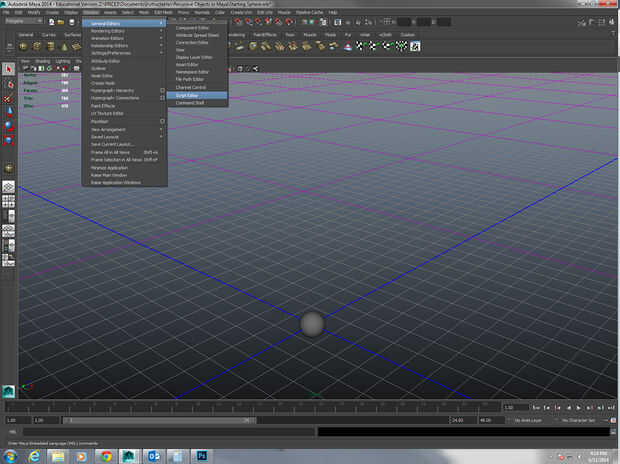
Task: Click the polygon sphere shelf icon
Action: point(24,45)
